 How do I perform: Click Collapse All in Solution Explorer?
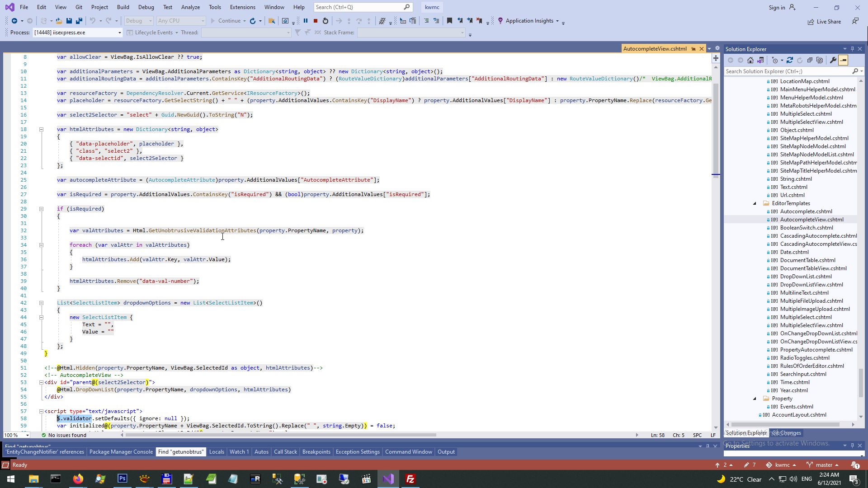coord(810,60)
